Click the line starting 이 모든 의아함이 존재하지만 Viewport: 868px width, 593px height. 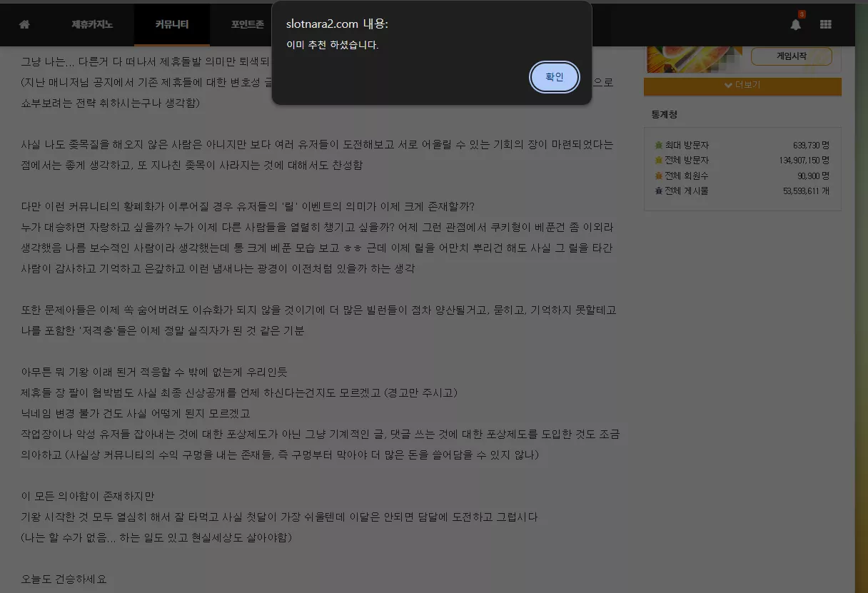click(x=88, y=496)
